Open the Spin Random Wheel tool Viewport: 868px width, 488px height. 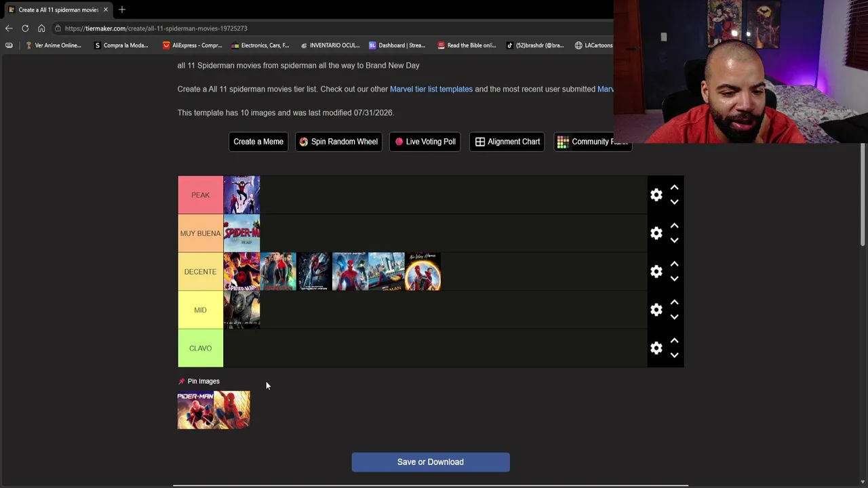[x=338, y=142]
